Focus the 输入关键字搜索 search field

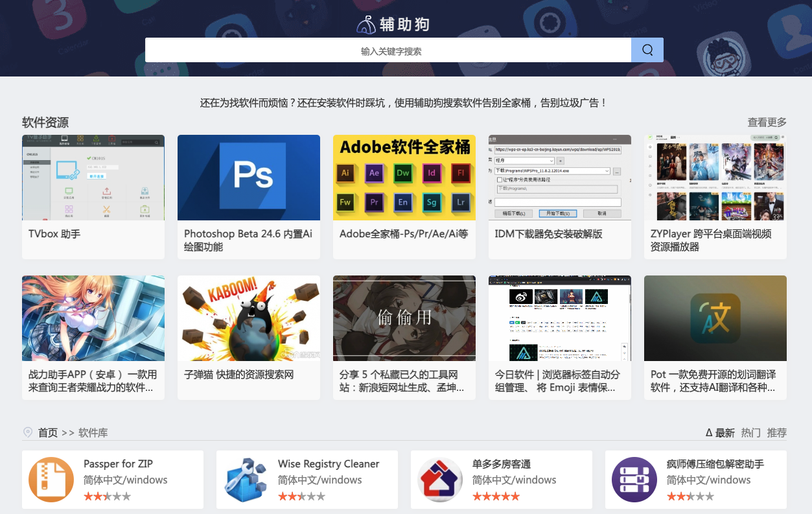[388, 50]
